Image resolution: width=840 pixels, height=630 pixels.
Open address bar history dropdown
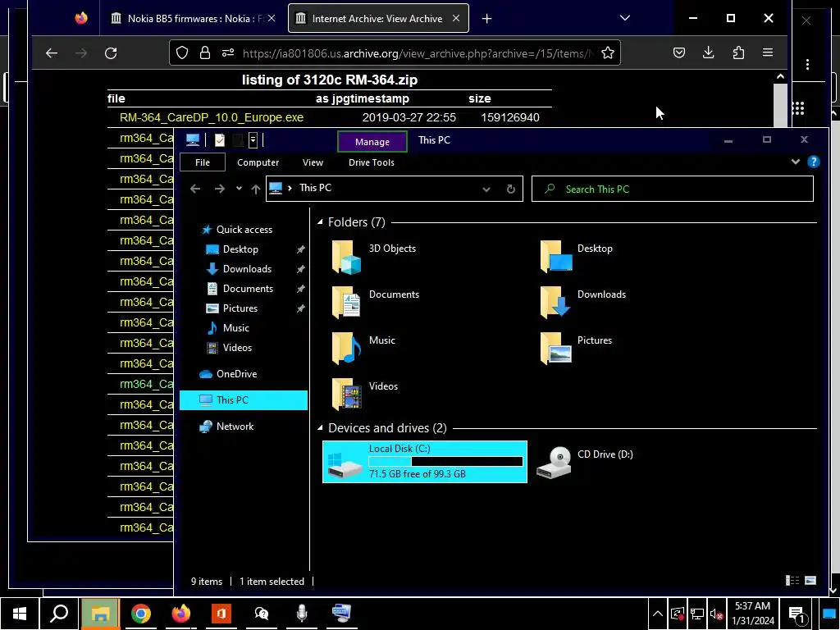pos(486,189)
